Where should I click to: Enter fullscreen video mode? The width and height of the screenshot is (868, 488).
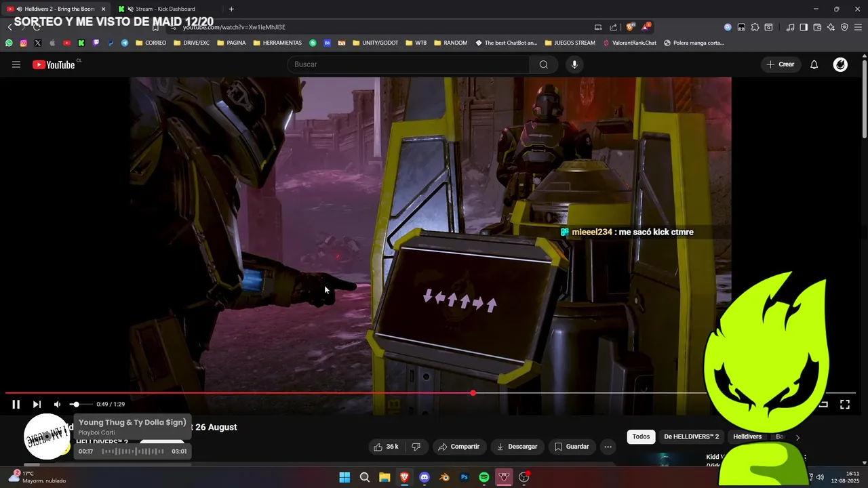point(845,404)
